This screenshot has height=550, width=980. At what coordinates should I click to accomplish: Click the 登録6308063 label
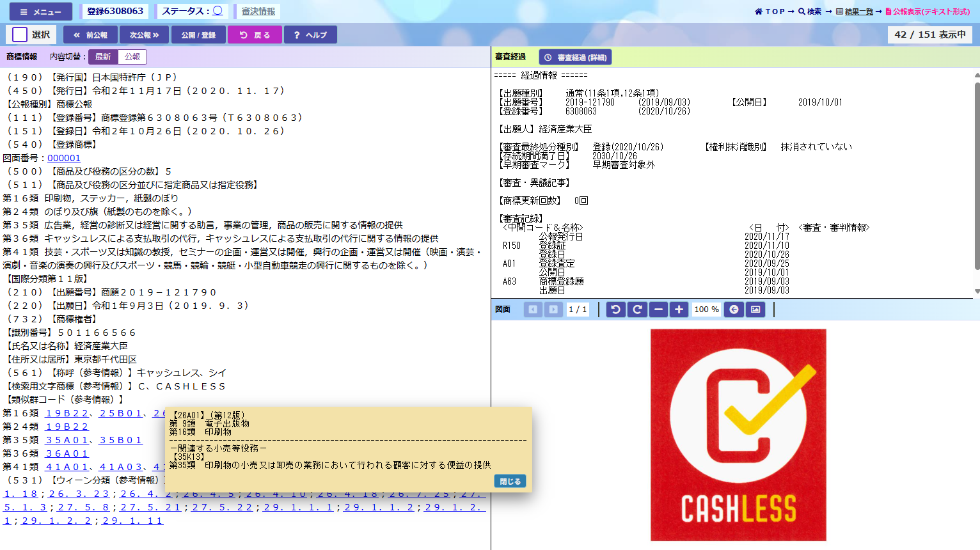coord(115,11)
